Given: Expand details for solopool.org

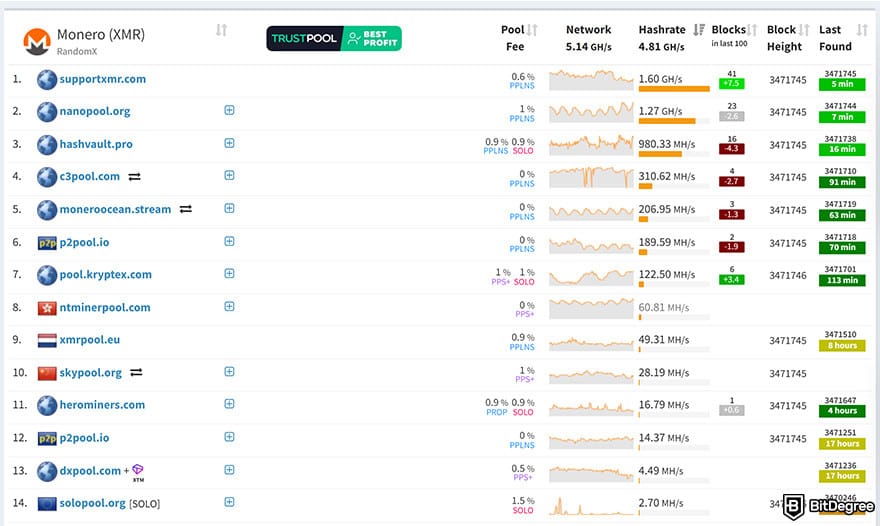Looking at the screenshot, I should [x=229, y=502].
